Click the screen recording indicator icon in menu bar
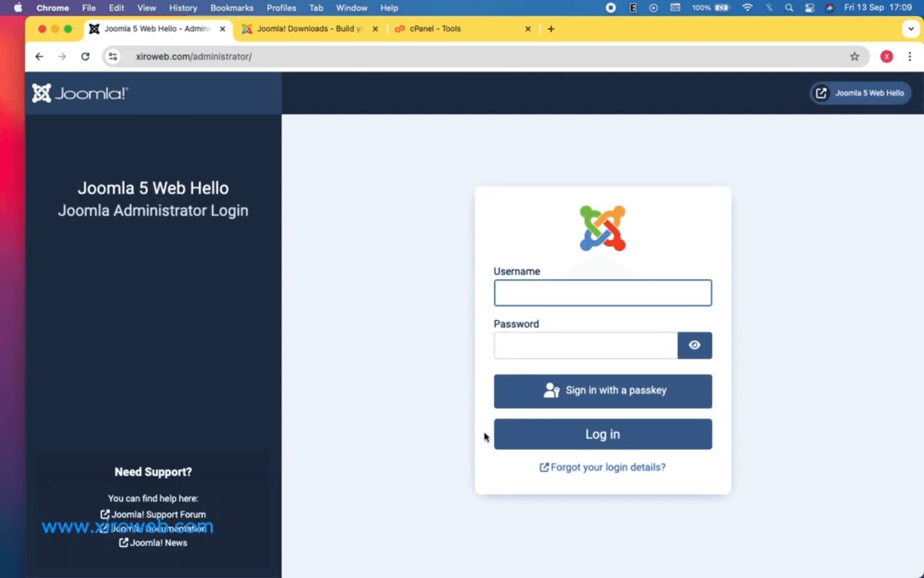Image resolution: width=924 pixels, height=578 pixels. click(x=611, y=7)
